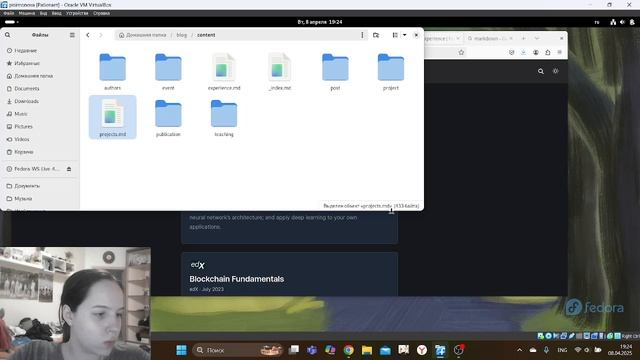
Task: Open Google Chrome from the taskbar
Action: coord(349,350)
